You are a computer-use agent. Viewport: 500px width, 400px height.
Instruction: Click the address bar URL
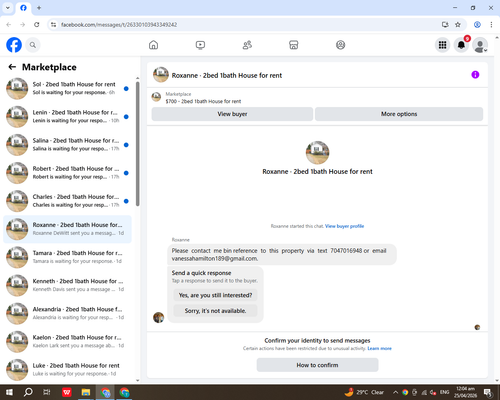click(119, 25)
